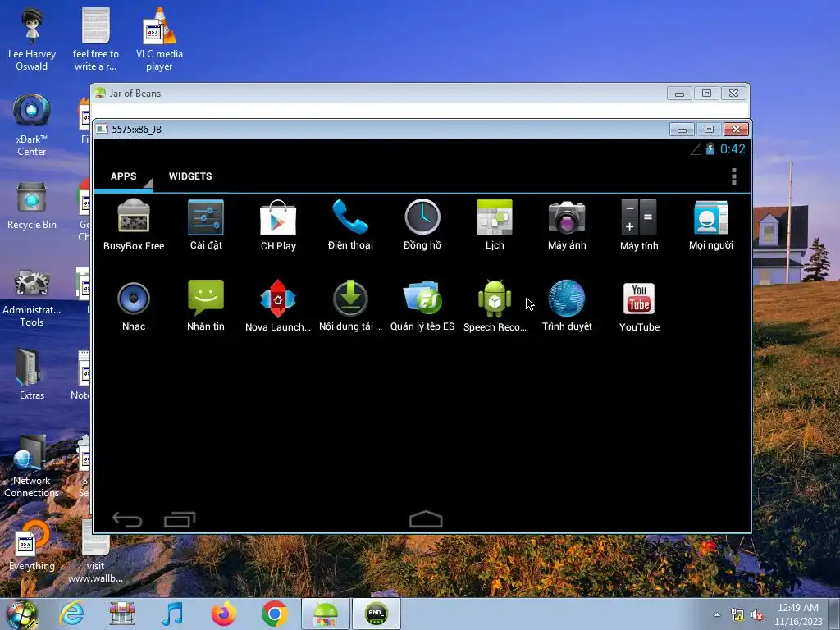Launch the Nhạc music app
The width and height of the screenshot is (840, 630).
(134, 306)
